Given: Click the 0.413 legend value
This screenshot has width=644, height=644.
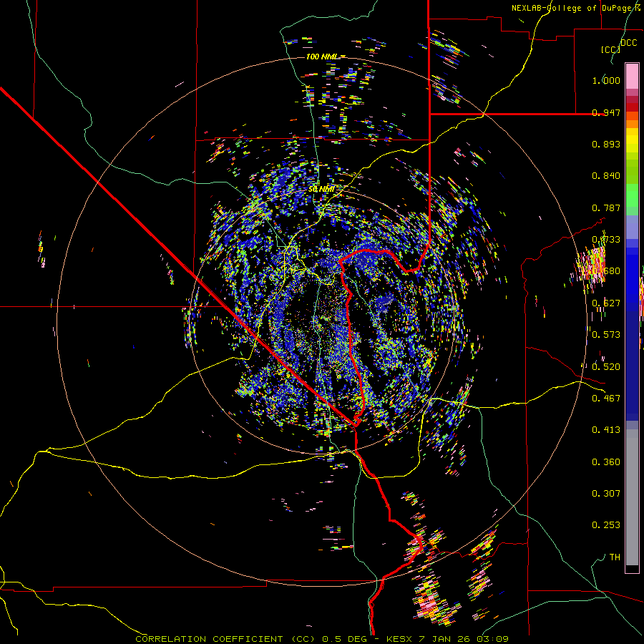Looking at the screenshot, I should [x=606, y=430].
